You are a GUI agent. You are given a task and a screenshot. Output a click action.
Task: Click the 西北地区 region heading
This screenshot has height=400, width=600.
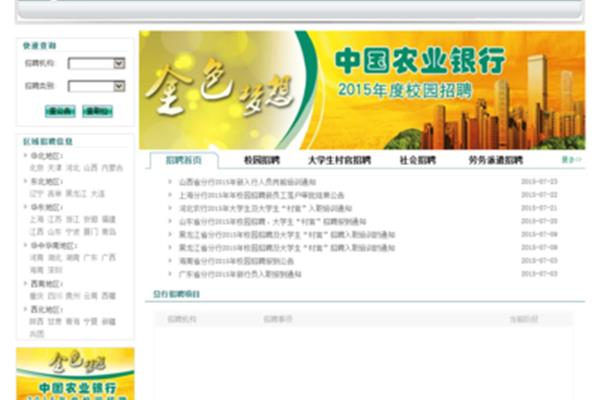[x=47, y=309]
